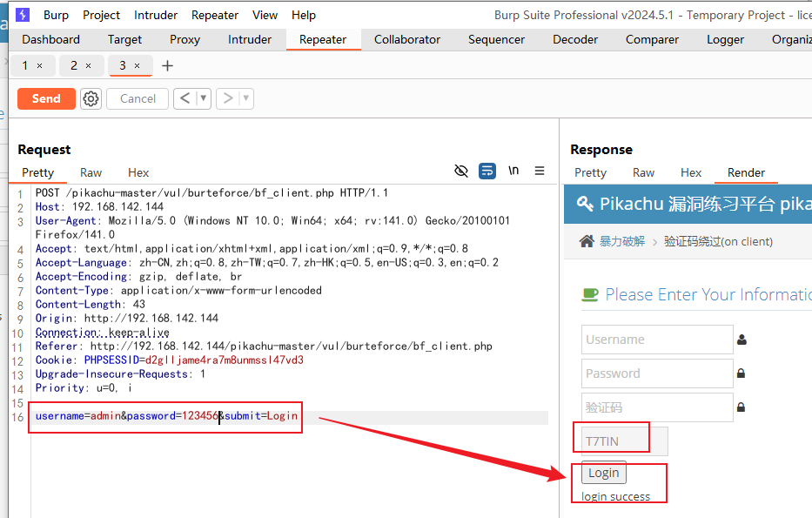Screen dimensions: 812x518
Task: Open the Burp menu
Action: [x=56, y=15]
